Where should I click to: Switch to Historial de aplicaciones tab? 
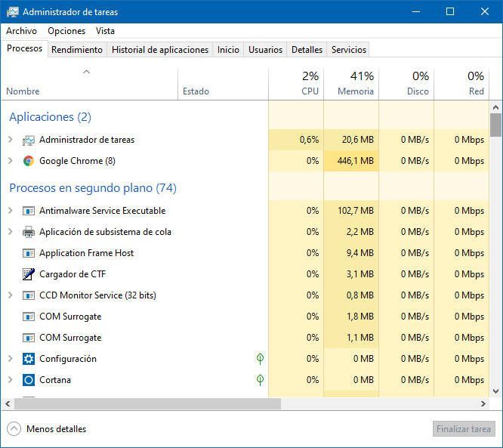[x=160, y=50]
